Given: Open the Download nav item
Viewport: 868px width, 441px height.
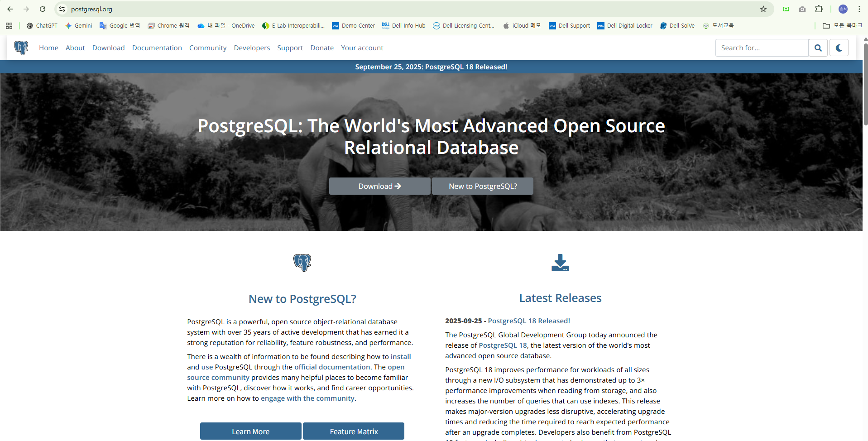Looking at the screenshot, I should point(109,48).
